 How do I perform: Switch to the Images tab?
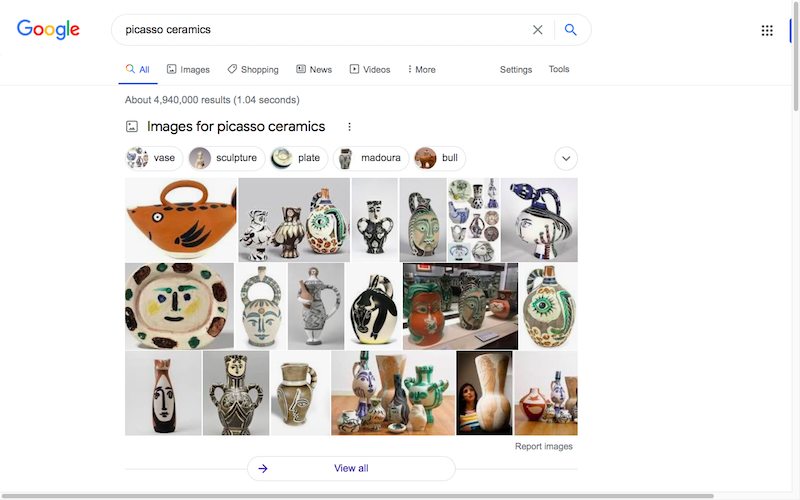coord(188,69)
